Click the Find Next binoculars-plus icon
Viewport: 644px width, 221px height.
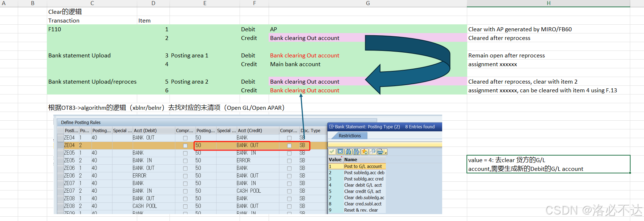coord(356,152)
